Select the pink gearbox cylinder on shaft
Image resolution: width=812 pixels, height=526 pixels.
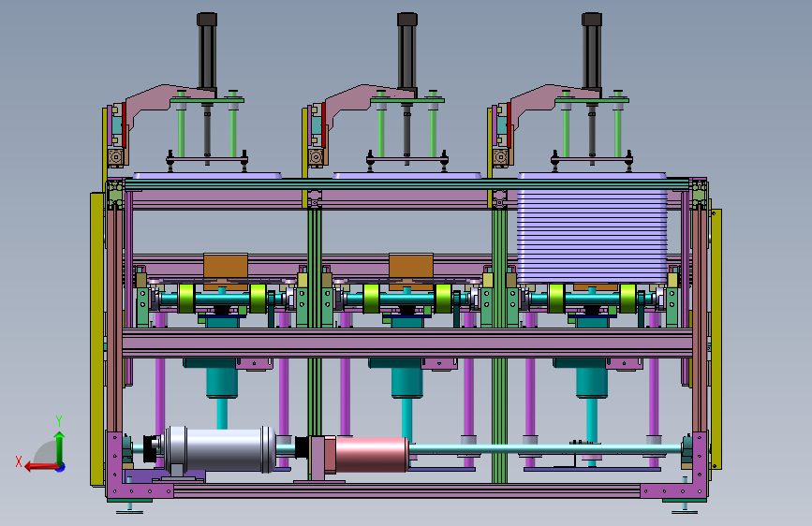pyautogui.click(x=371, y=454)
